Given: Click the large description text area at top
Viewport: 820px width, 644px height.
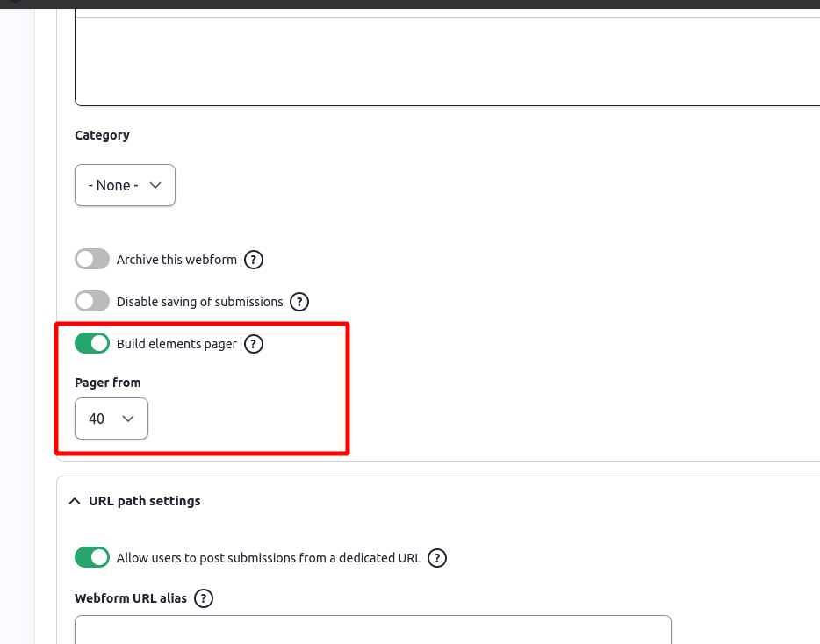Looking at the screenshot, I should coord(439,53).
